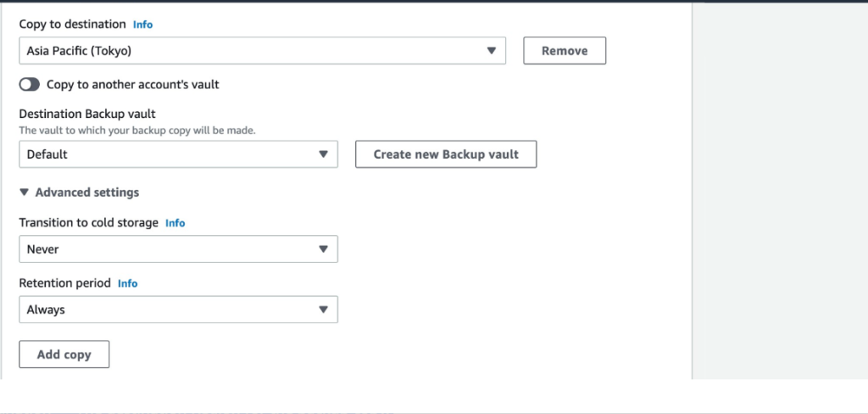Click the Add copy button
Image resolution: width=868 pixels, height=414 pixels.
coord(64,355)
